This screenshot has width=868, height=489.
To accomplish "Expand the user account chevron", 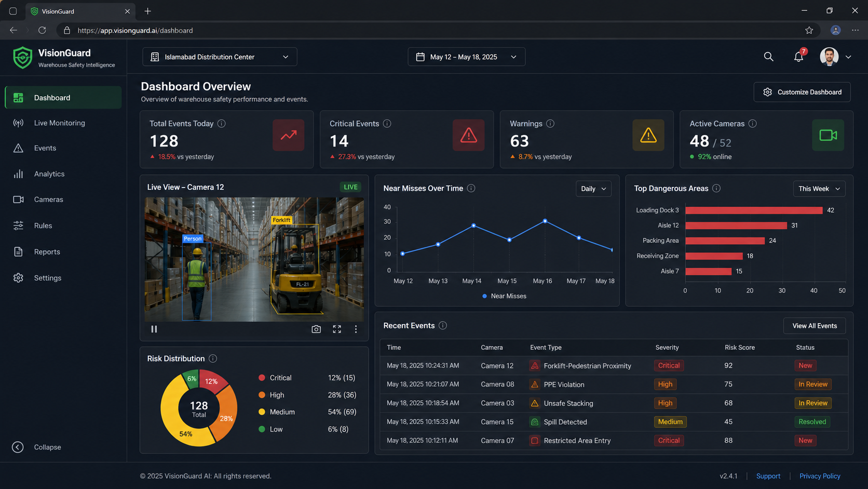I will tap(848, 57).
